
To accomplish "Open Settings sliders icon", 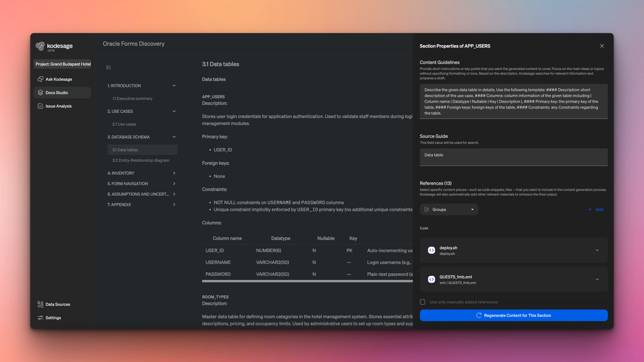I will [40, 318].
